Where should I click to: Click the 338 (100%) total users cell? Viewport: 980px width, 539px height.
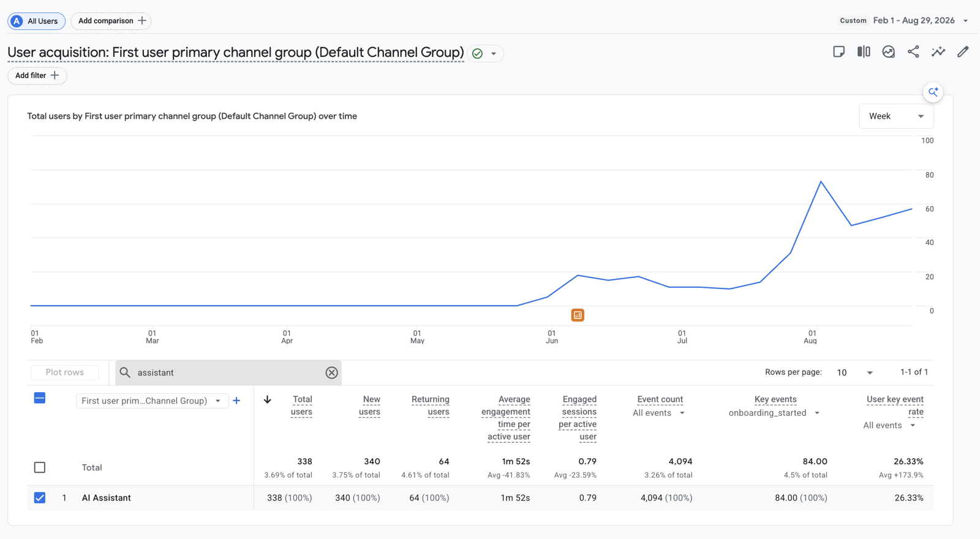(x=290, y=498)
